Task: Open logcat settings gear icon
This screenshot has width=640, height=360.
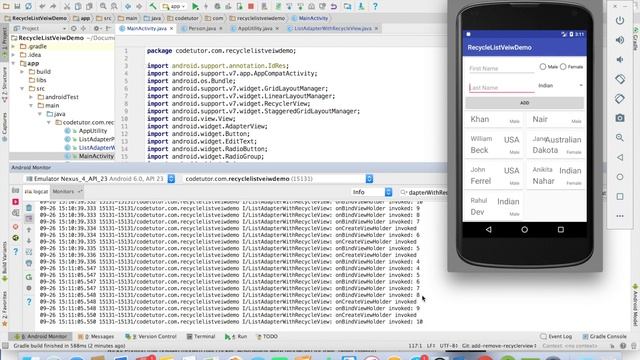Action: tap(29, 288)
